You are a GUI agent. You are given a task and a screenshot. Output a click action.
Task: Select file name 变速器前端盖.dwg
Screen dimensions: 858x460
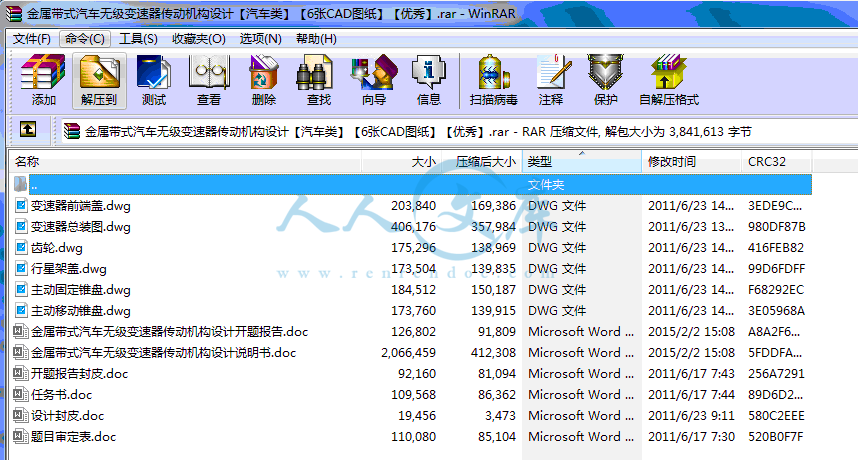tap(80, 206)
